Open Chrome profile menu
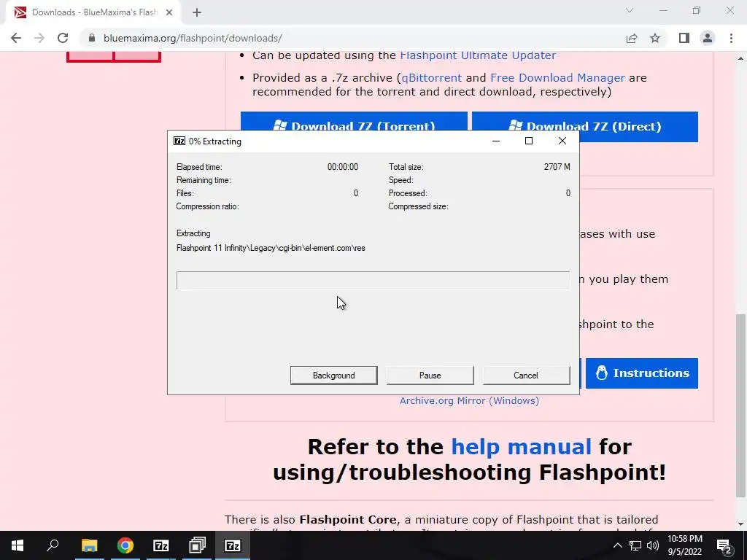Viewport: 747px width, 560px height. coord(708,38)
